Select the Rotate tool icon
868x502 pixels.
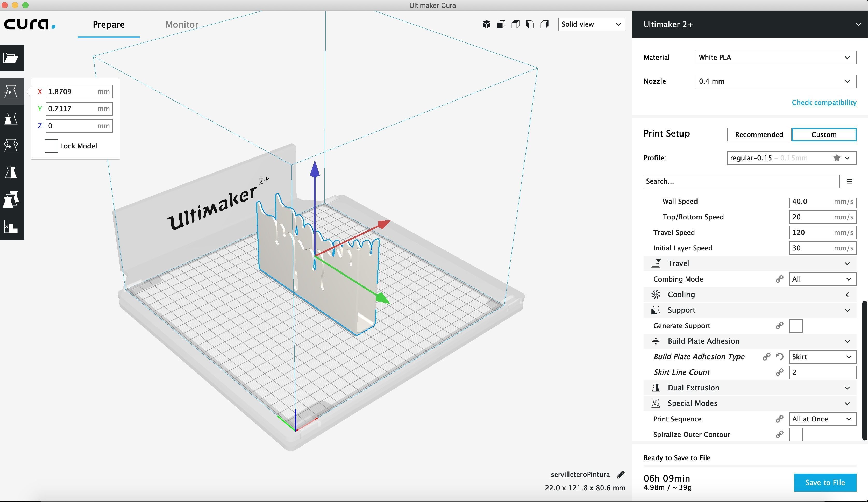(x=11, y=145)
